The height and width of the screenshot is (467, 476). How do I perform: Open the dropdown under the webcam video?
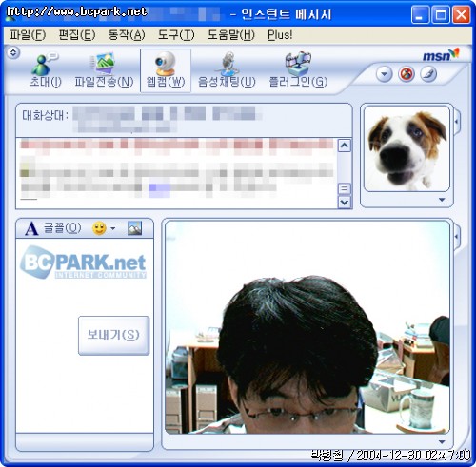(442, 441)
